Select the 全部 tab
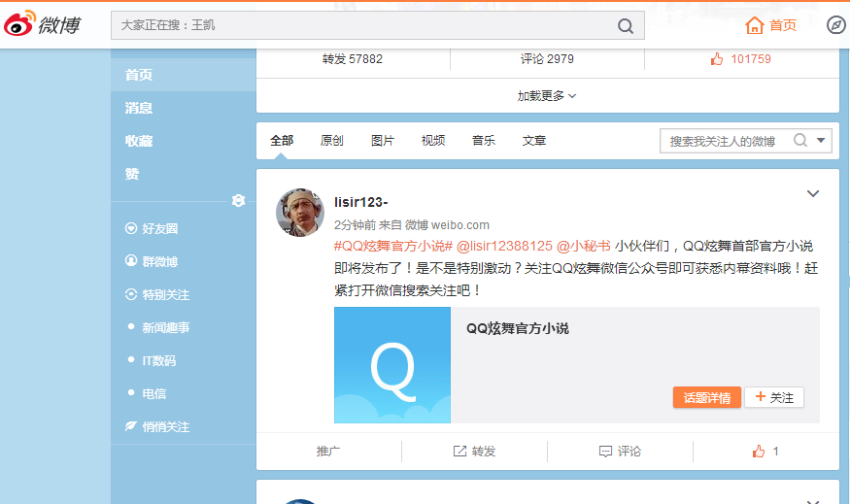850x504 pixels. 282,141
